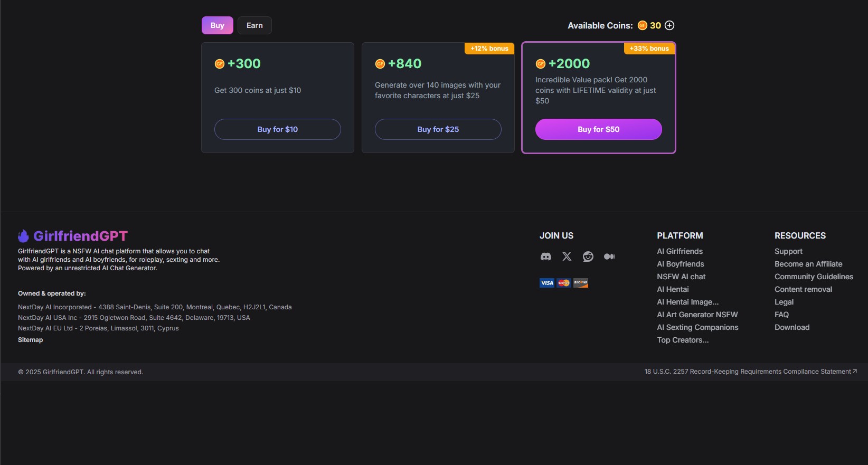Open the X (Twitter) social icon

pos(567,257)
